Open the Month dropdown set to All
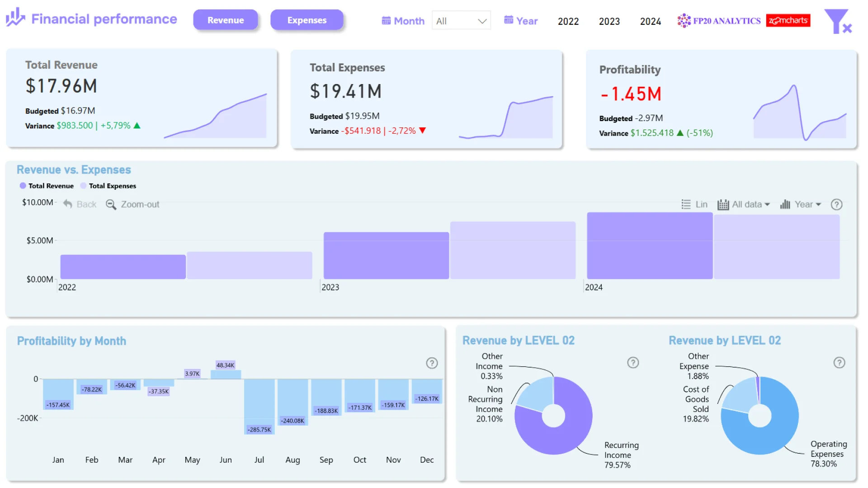Viewport: 868px width, 488px height. click(461, 21)
